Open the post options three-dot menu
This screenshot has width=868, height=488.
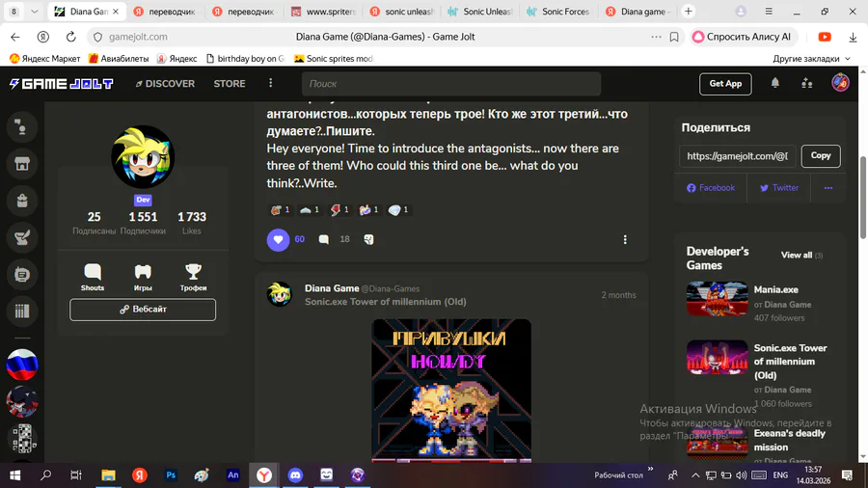click(625, 239)
